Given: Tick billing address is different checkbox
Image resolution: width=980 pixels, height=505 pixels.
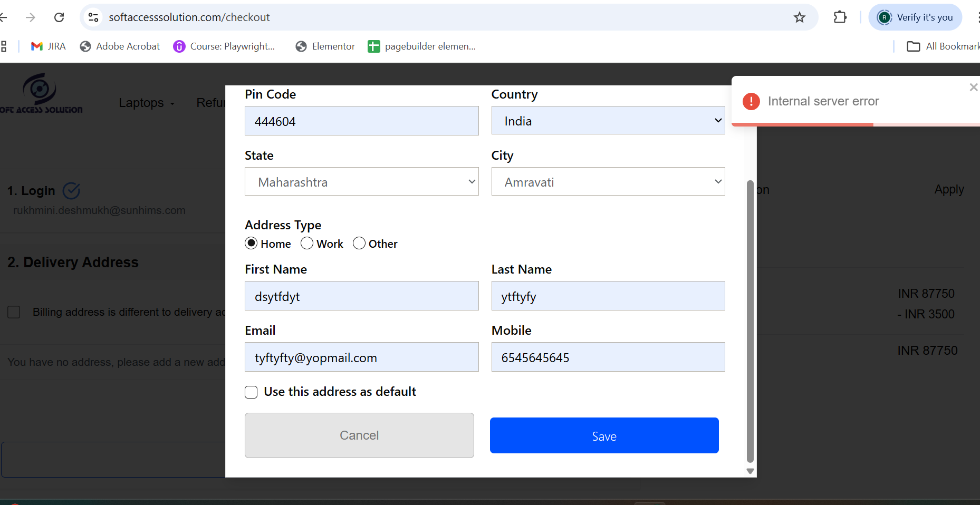Looking at the screenshot, I should tap(14, 312).
